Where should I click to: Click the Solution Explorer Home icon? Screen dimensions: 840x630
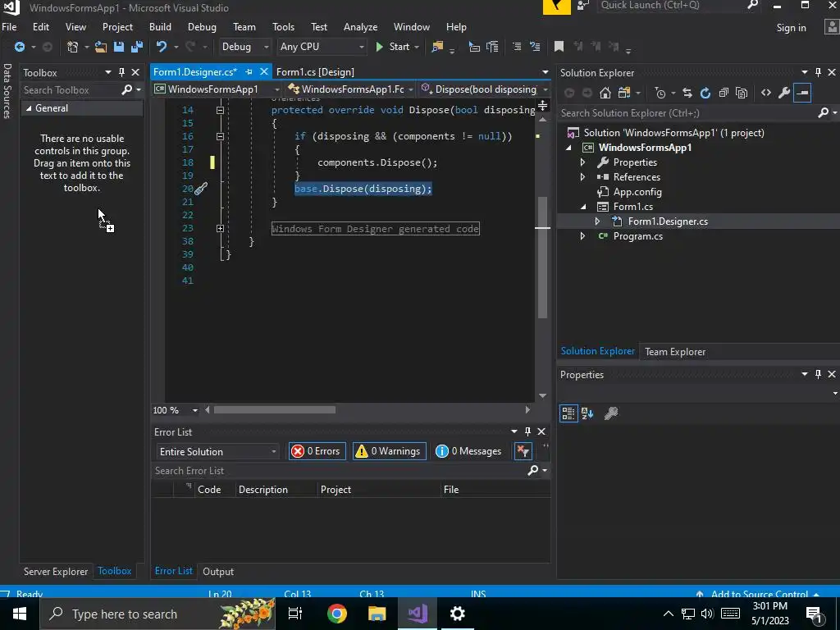tap(605, 94)
